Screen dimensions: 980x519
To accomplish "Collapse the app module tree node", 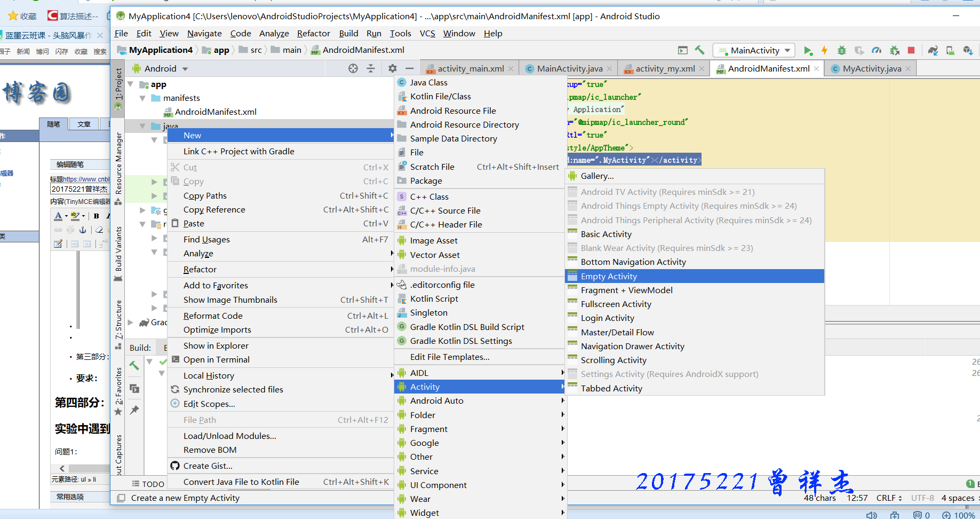I will 130,84.
